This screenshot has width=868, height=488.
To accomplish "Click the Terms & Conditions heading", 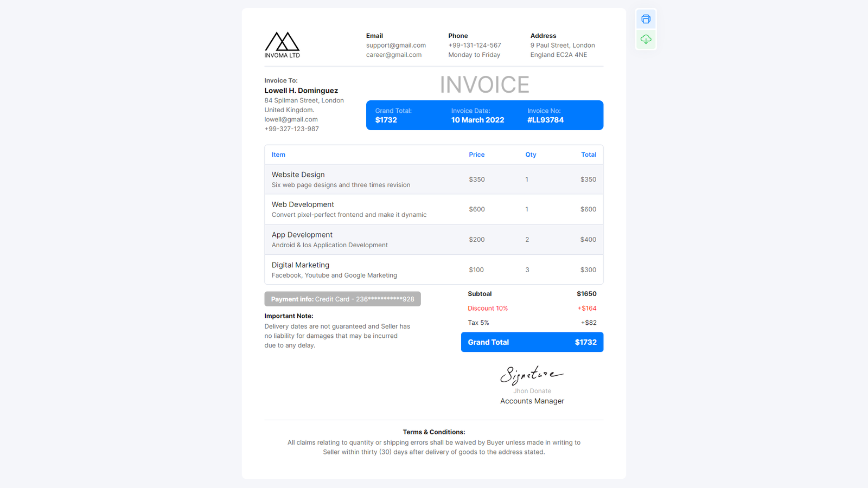I will (433, 432).
